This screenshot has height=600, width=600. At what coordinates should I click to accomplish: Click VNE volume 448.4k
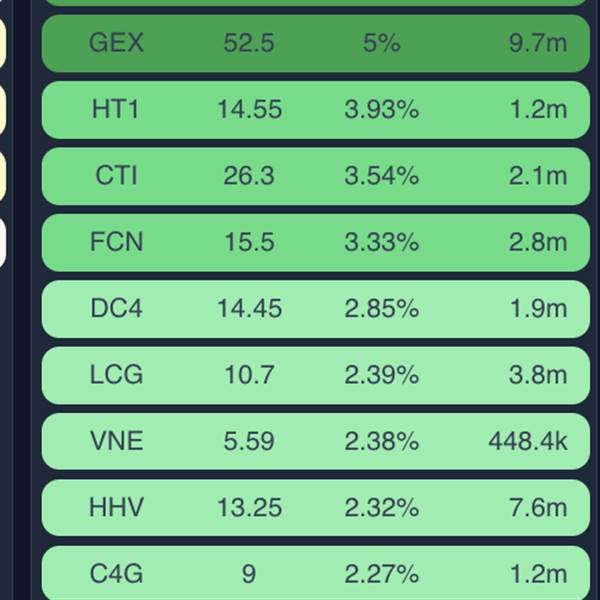point(528,441)
